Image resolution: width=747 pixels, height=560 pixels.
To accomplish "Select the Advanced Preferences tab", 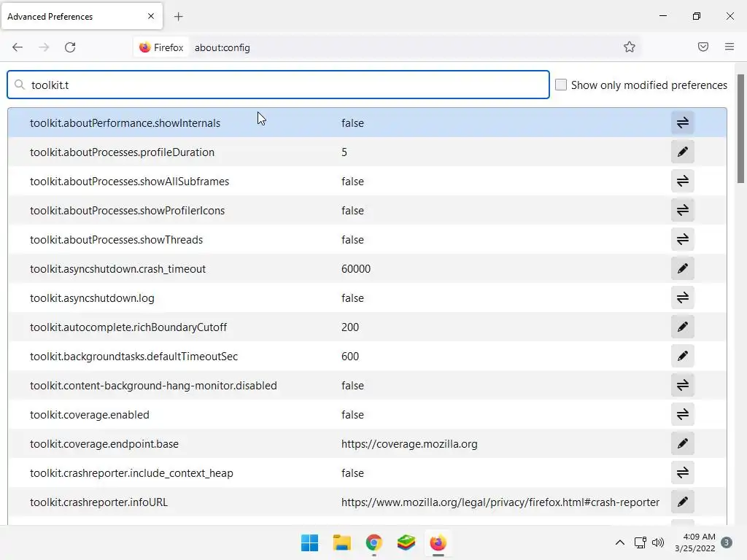I will coord(82,16).
